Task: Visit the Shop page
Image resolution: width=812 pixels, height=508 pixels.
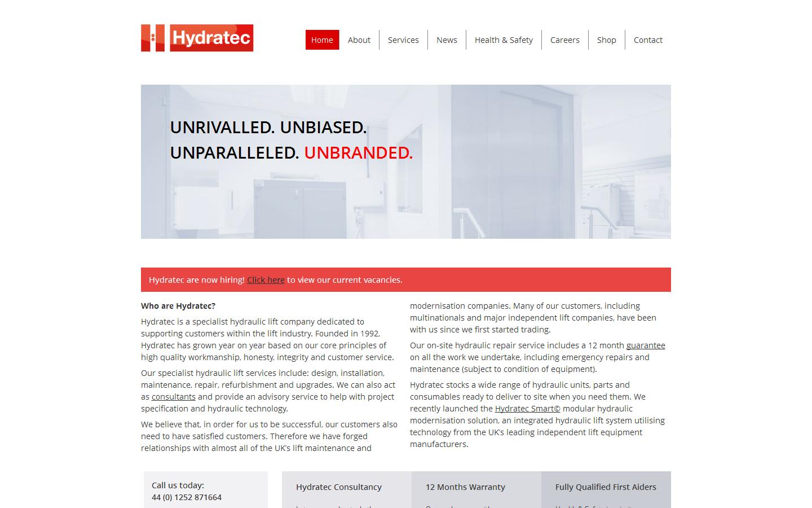Action: [606, 40]
